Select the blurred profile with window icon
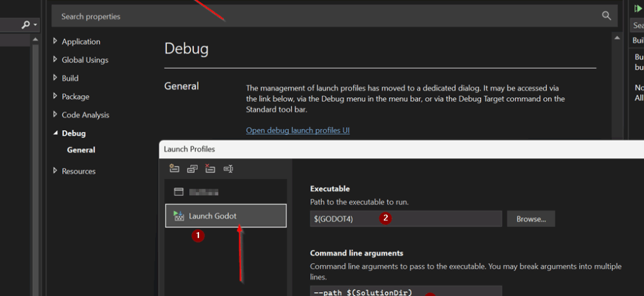The width and height of the screenshot is (644, 296). pyautogui.click(x=202, y=192)
